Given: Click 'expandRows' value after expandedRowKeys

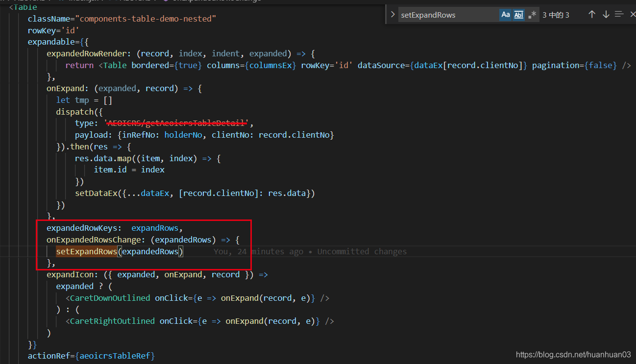Looking at the screenshot, I should (x=155, y=228).
